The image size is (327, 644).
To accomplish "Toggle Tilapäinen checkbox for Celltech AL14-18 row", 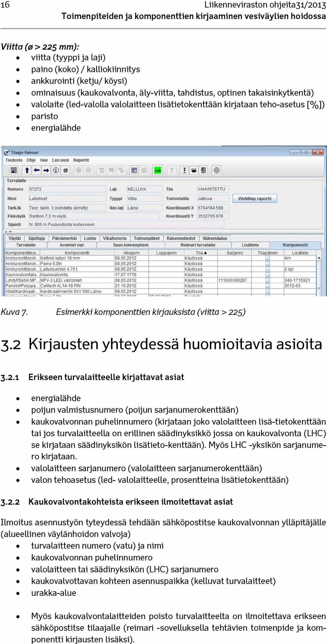I will tap(268, 286).
